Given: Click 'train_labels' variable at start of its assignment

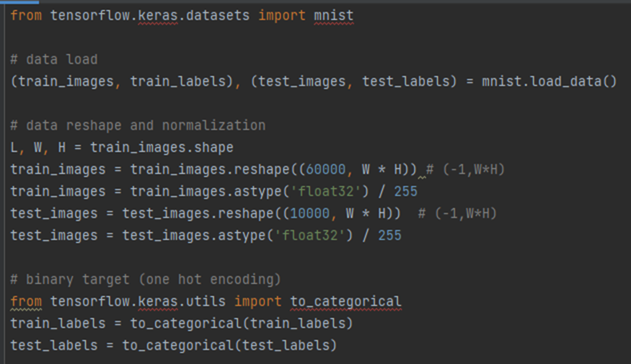Looking at the screenshot, I should tap(58, 324).
